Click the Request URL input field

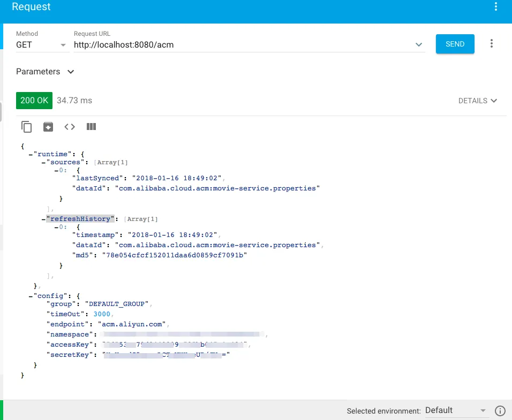pos(244,45)
